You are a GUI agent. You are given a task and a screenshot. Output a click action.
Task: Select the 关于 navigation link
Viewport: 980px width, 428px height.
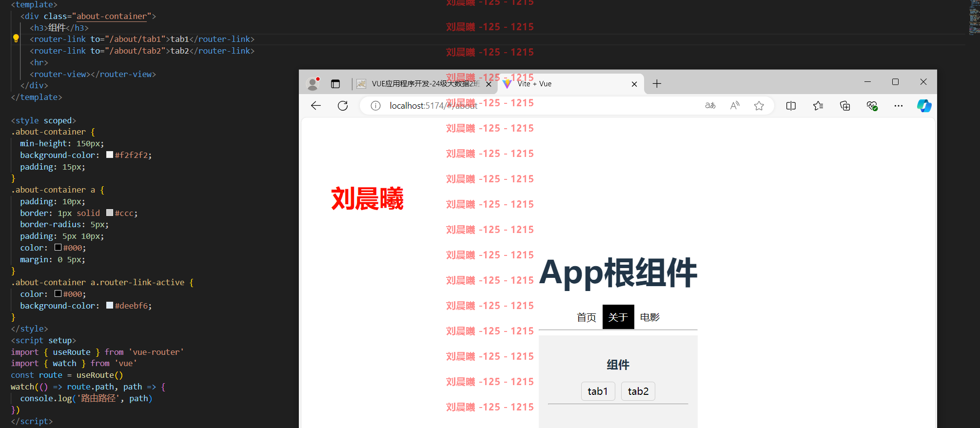pos(618,317)
